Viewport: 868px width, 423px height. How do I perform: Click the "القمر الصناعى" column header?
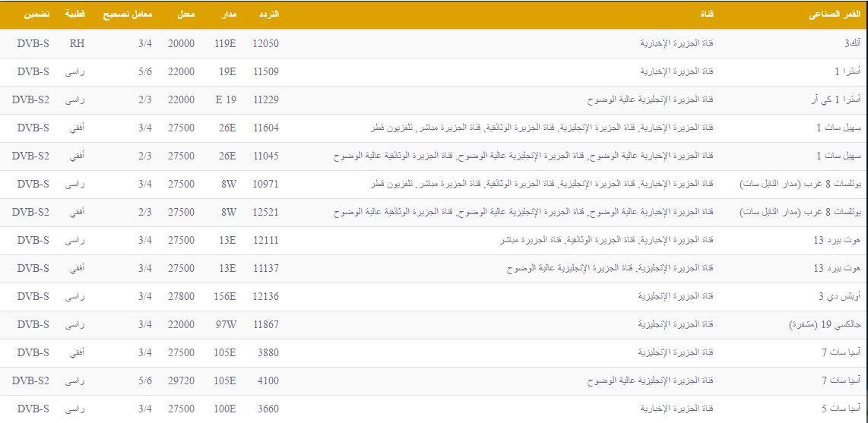pyautogui.click(x=835, y=14)
